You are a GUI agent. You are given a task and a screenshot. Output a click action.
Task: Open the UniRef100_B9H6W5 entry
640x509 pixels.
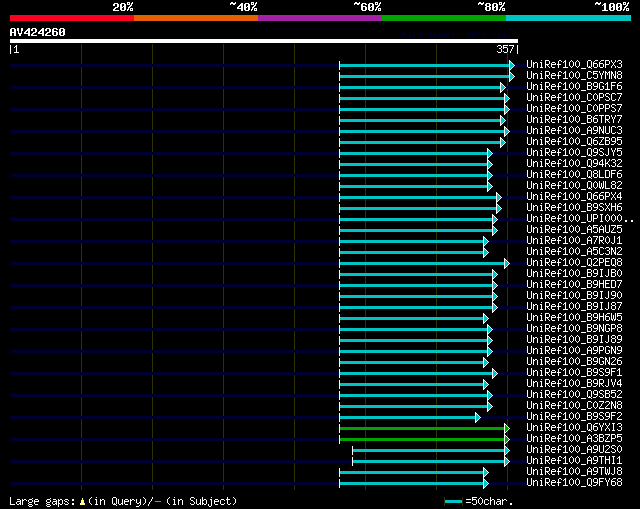[574, 318]
